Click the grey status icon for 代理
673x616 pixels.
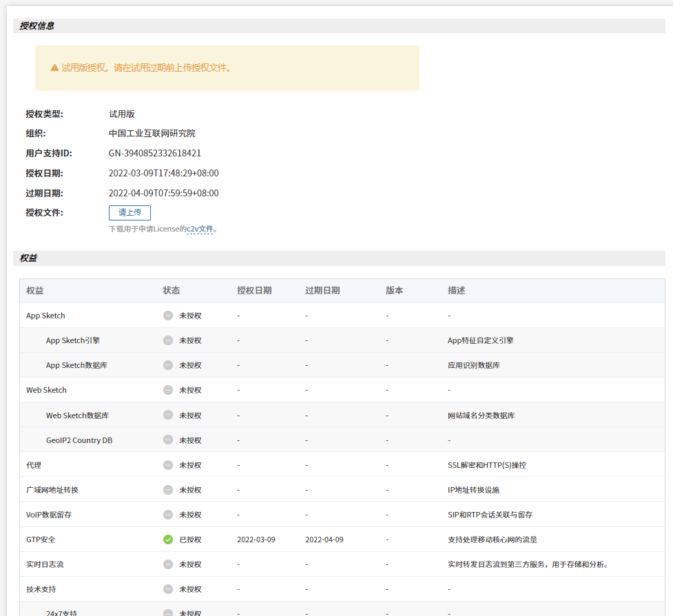168,465
